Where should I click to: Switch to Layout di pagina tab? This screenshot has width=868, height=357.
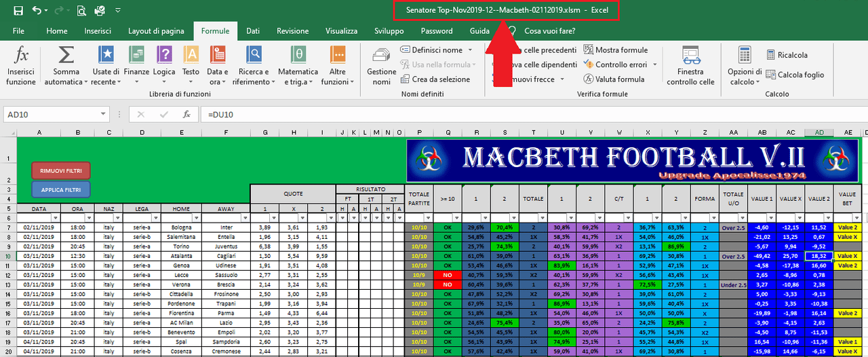click(x=156, y=31)
